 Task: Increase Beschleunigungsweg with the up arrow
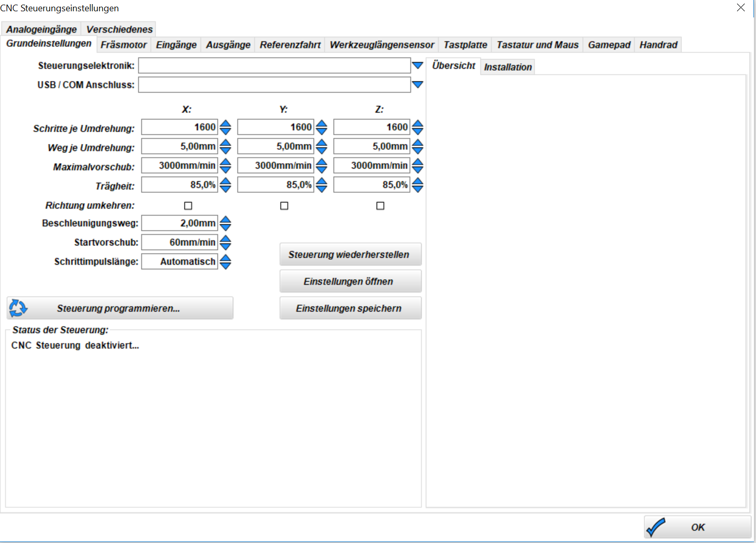pyautogui.click(x=225, y=219)
